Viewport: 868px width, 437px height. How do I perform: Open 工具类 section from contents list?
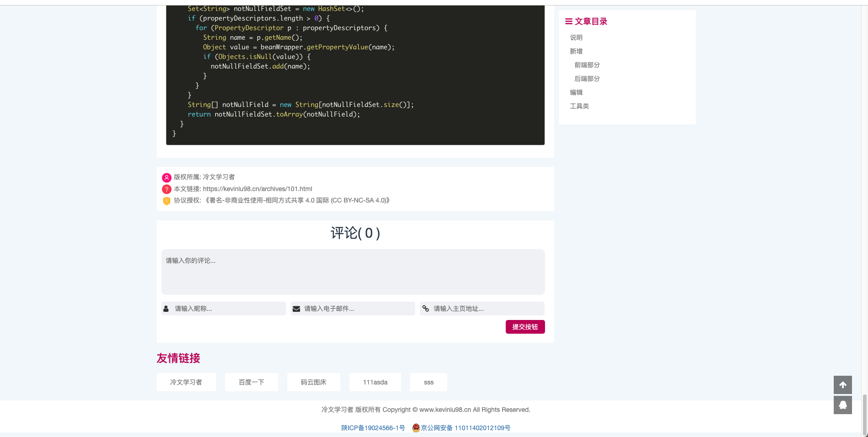coord(579,106)
